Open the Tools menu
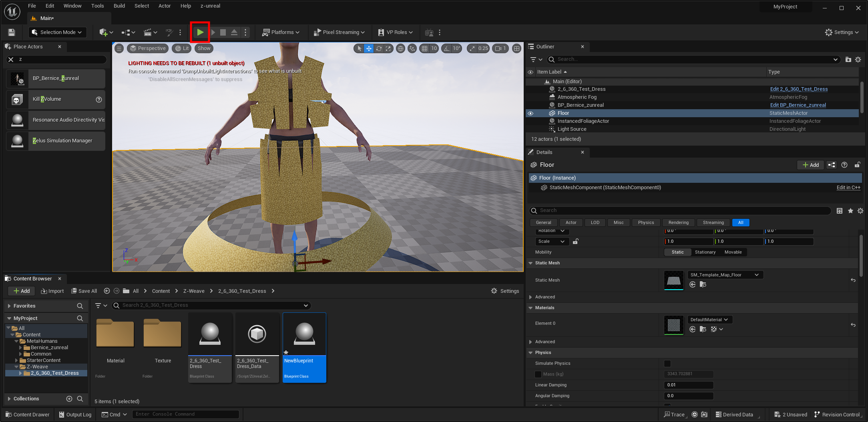The height and width of the screenshot is (422, 868). point(97,6)
